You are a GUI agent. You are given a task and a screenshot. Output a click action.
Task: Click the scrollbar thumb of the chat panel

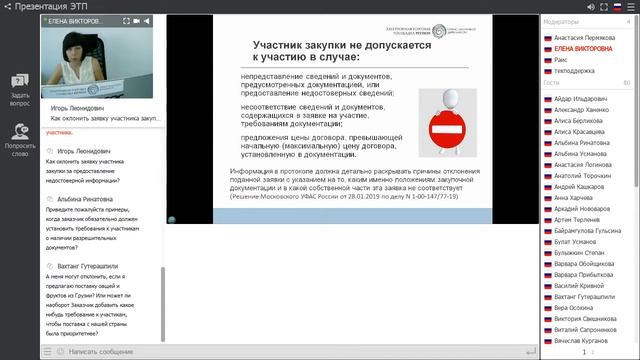(x=163, y=304)
